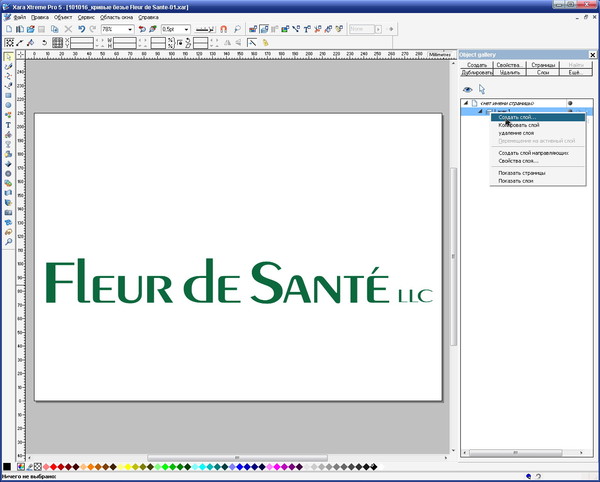Collapse the page tree node
The image size is (600, 482).
tap(466, 103)
